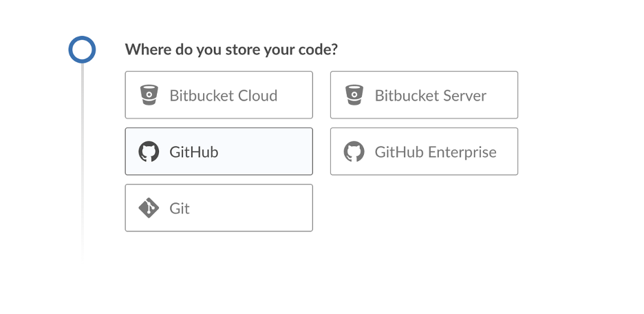Click empty space right of Git card
The height and width of the screenshot is (314, 644).
pyautogui.click(x=424, y=208)
